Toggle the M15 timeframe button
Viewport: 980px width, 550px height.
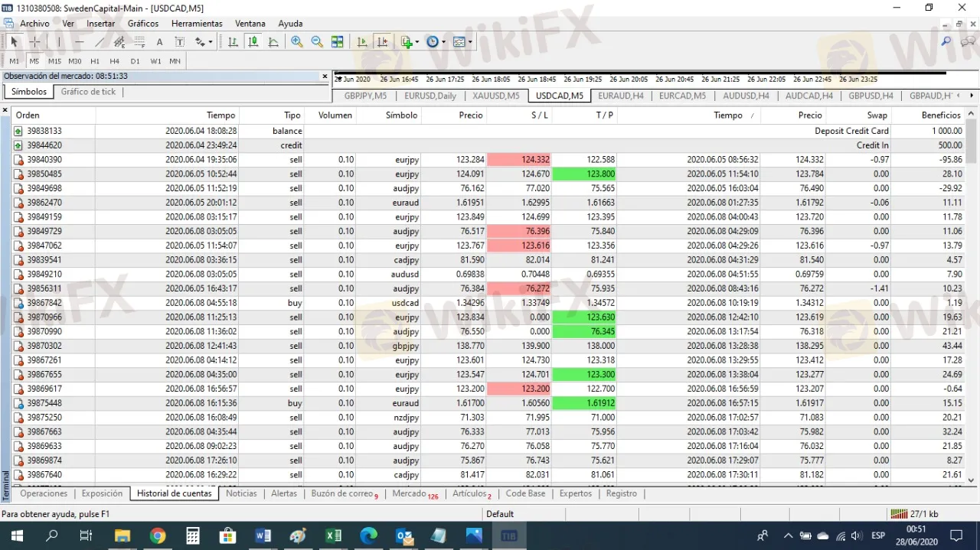click(x=54, y=61)
